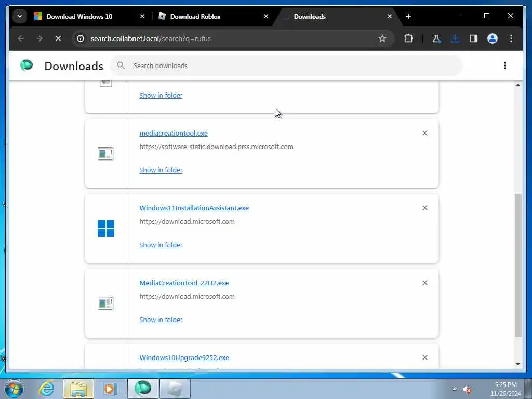Go back to previous page
532x399 pixels.
[x=21, y=38]
